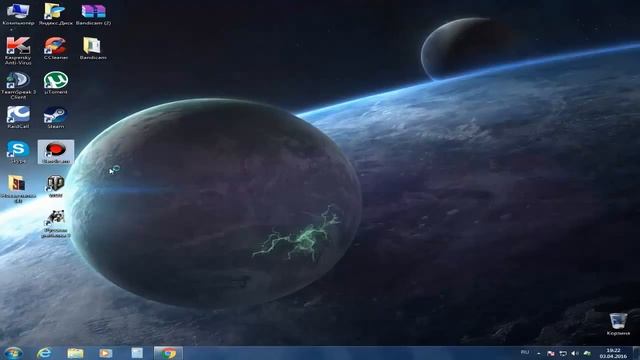Open the Action Center flag icon

tap(551, 353)
